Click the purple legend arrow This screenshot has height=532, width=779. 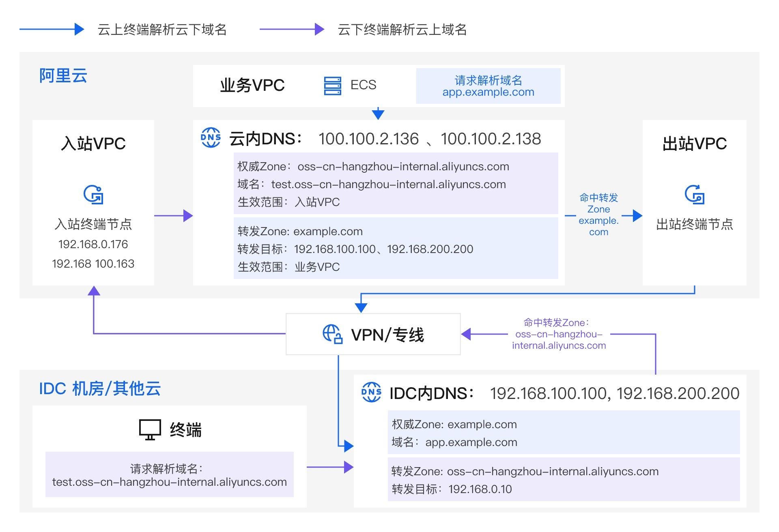tap(292, 29)
